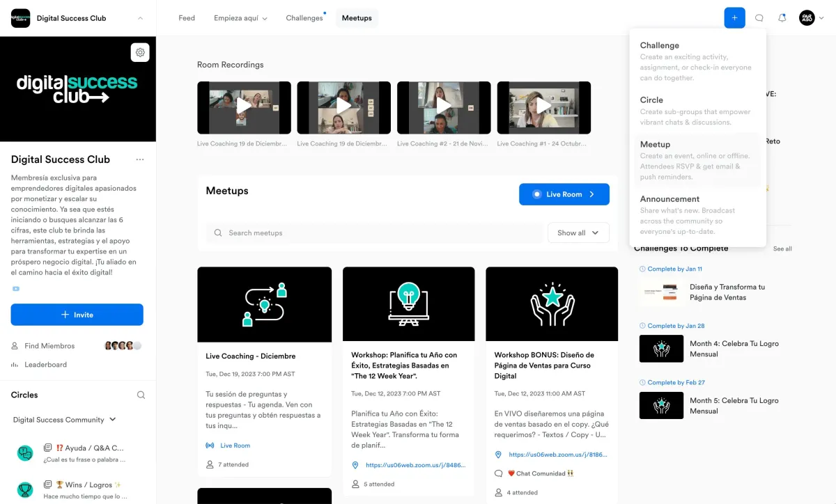Click the Find Miembros person icon
The height and width of the screenshot is (504, 836).
[15, 346]
